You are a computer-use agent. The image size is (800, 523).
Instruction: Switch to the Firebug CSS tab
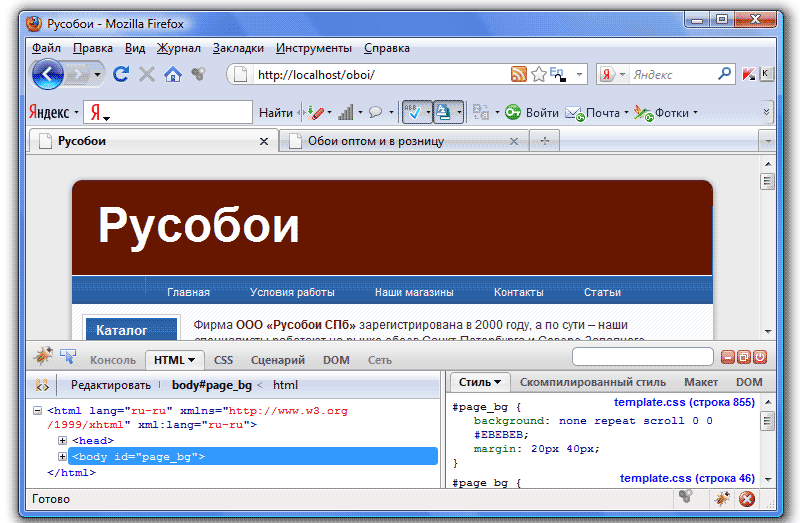pyautogui.click(x=223, y=360)
